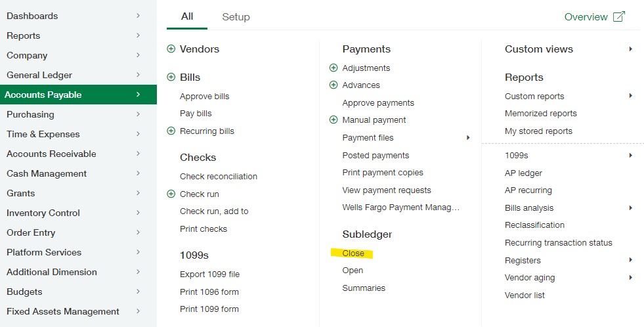Open the AP ledger report
644x327 pixels.
(x=523, y=173)
